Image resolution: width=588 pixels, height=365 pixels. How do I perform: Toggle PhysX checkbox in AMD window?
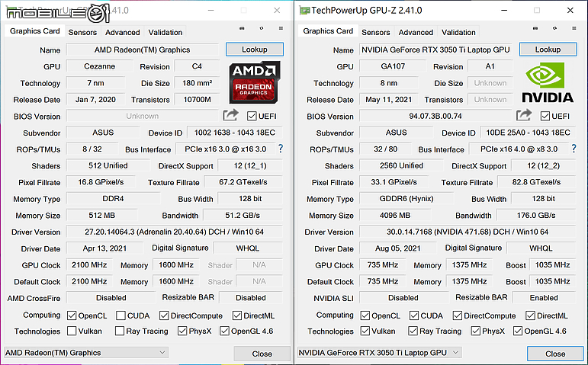coord(182,331)
